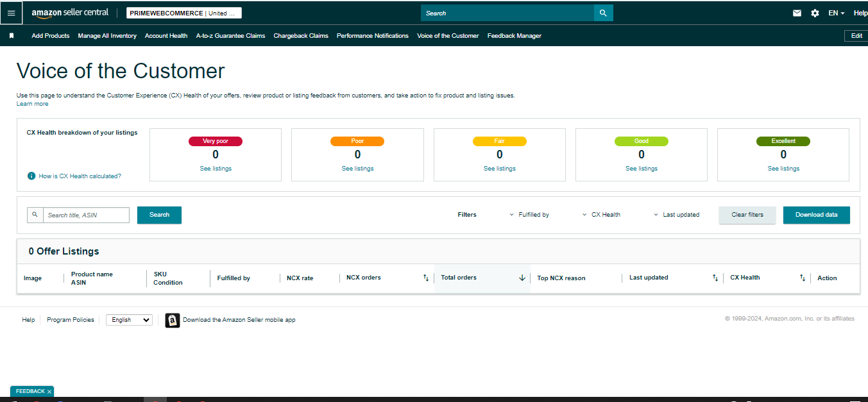See listings under Fair

click(x=500, y=169)
